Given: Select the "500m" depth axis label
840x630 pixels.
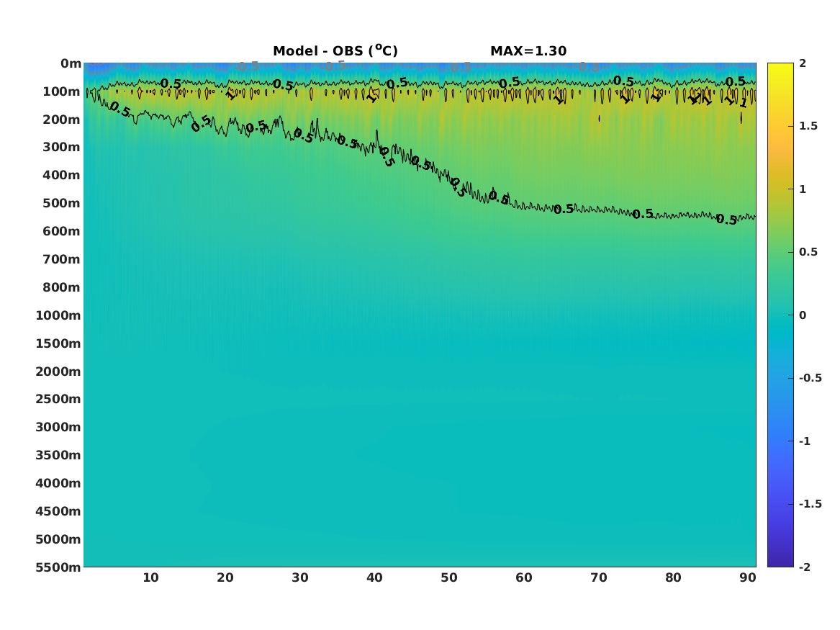Looking at the screenshot, I should [62, 204].
